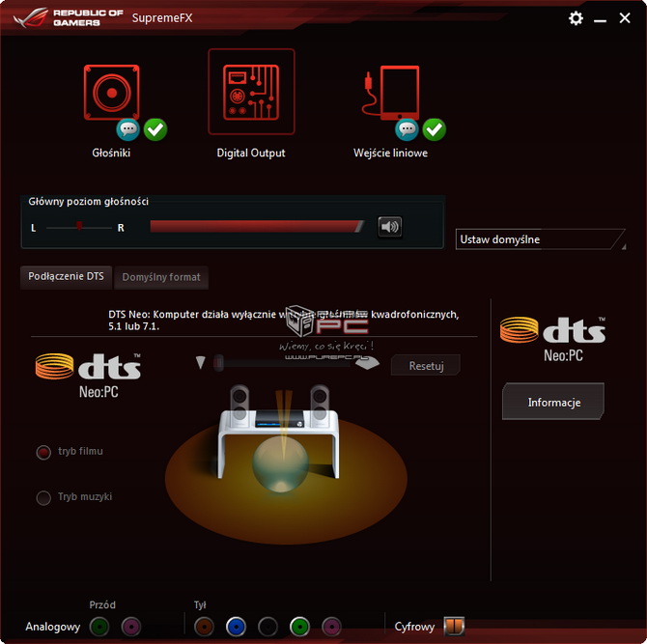Switch to the Podłączenie DTS tab
Image resolution: width=647 pixels, height=644 pixels.
click(x=66, y=276)
